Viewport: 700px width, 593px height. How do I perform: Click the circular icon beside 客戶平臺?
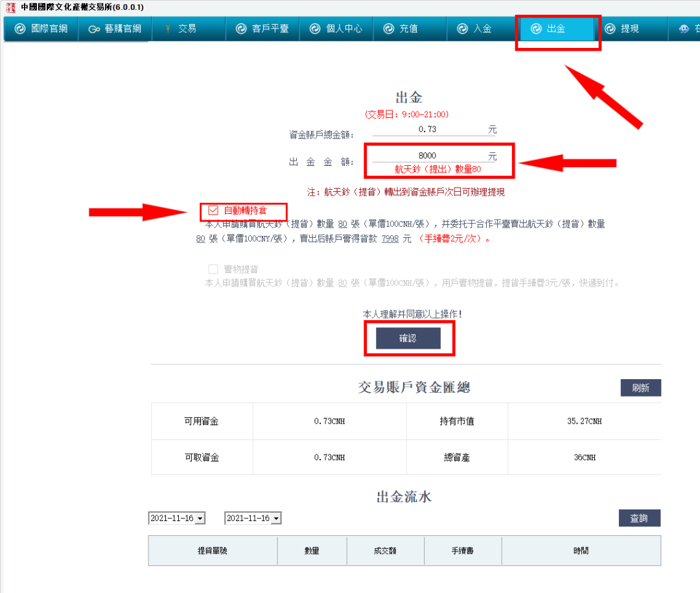pyautogui.click(x=241, y=29)
